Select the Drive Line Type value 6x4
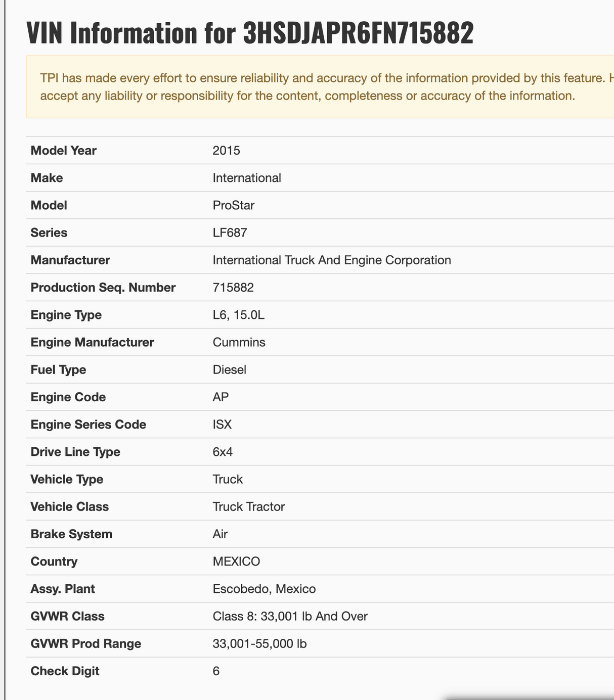The image size is (614, 700). coord(223,452)
